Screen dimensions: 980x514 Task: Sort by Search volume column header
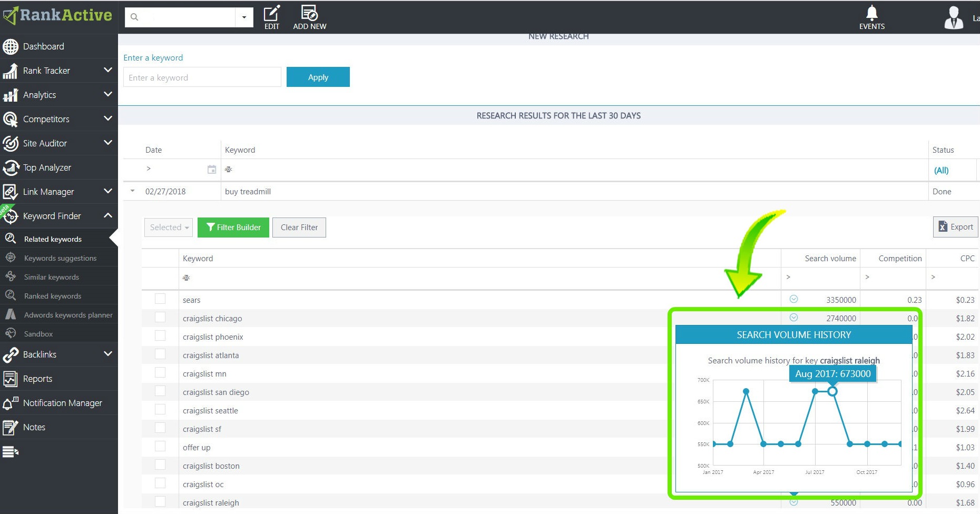coord(830,259)
